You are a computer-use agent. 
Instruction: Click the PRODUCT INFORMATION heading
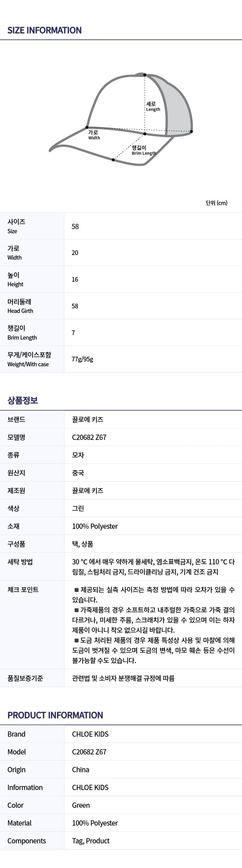coord(55,715)
